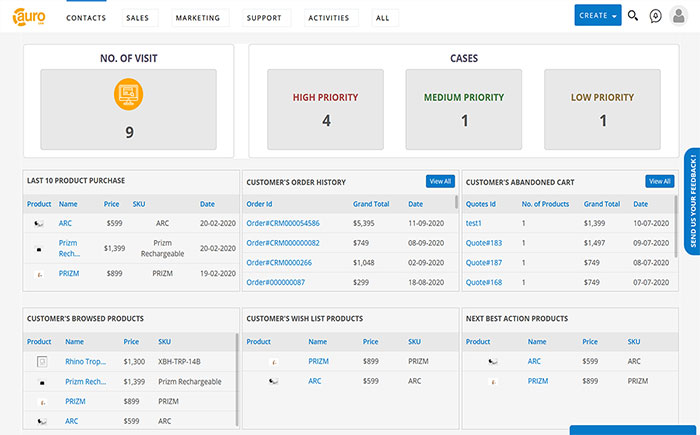Click View All in Customer's Order History
Screen dimensions: 700x435
point(440,181)
